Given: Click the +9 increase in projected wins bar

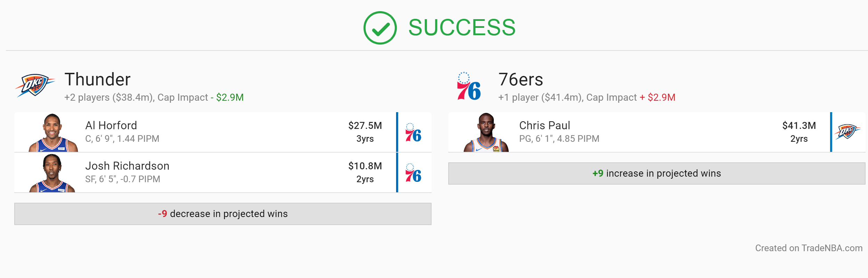Looking at the screenshot, I should point(657,173).
